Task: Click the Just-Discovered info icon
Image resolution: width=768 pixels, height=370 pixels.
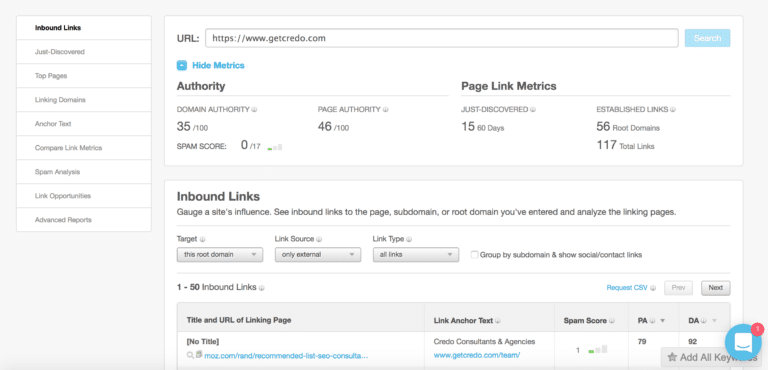Action: (x=532, y=110)
